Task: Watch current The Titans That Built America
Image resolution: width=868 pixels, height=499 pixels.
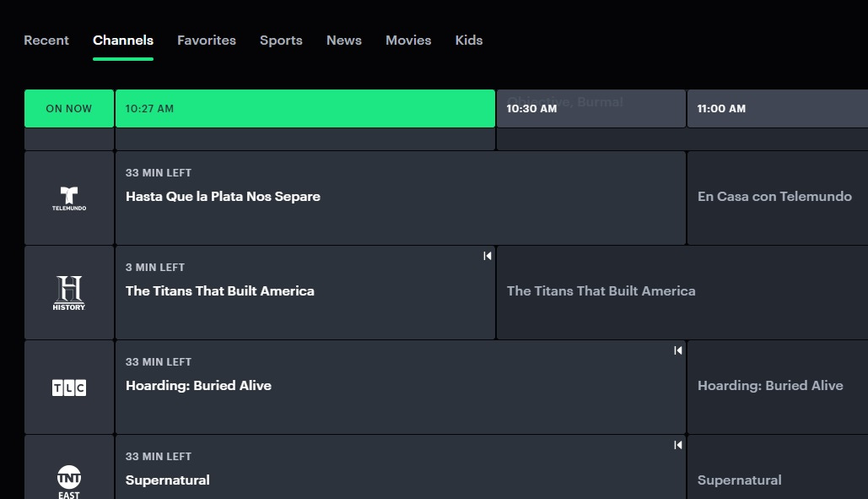Action: [x=305, y=293]
